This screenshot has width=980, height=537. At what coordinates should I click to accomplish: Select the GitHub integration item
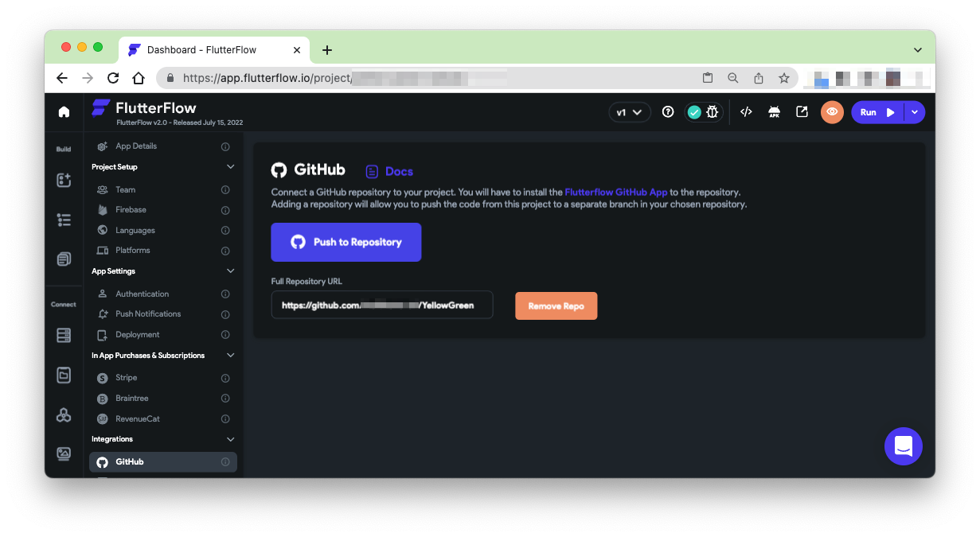163,462
